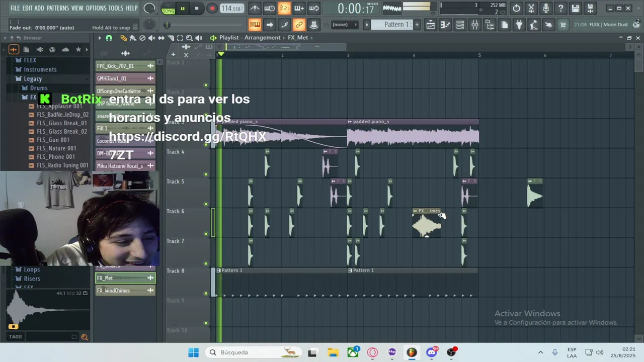Toggle the wait for input button
Screen dimensions: 644x362
[x=270, y=8]
